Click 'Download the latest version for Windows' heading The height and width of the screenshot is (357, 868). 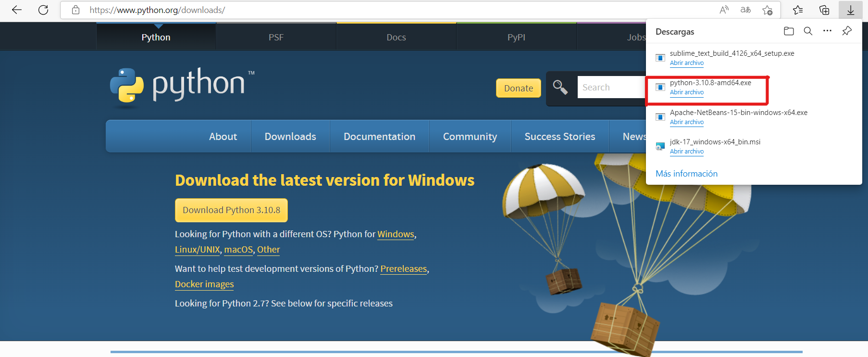tap(324, 180)
